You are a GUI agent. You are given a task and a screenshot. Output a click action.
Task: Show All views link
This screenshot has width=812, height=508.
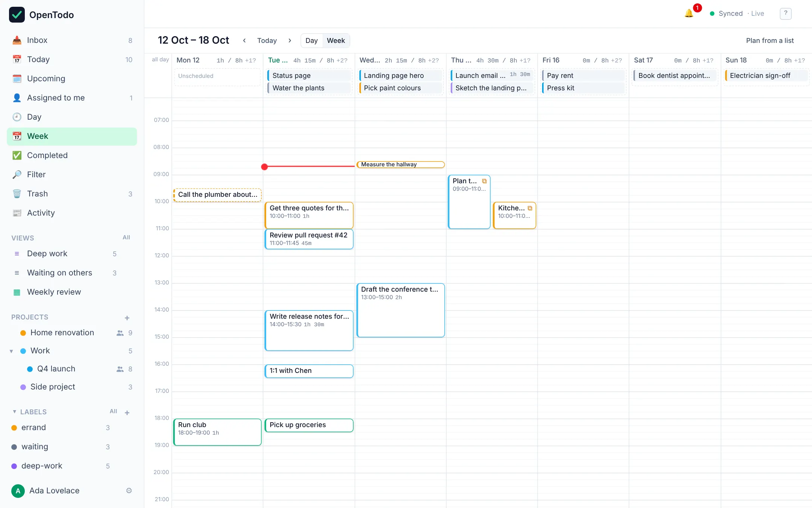[x=126, y=237]
